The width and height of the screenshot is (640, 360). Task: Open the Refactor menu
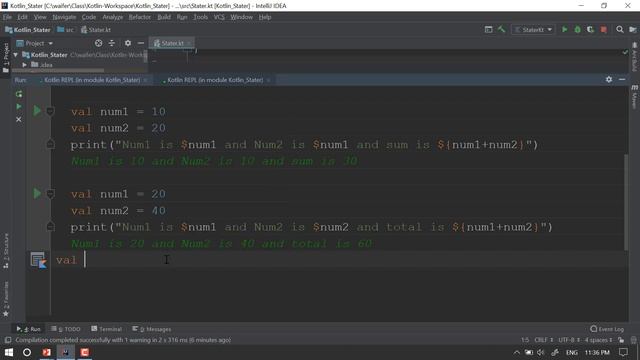pos(140,17)
